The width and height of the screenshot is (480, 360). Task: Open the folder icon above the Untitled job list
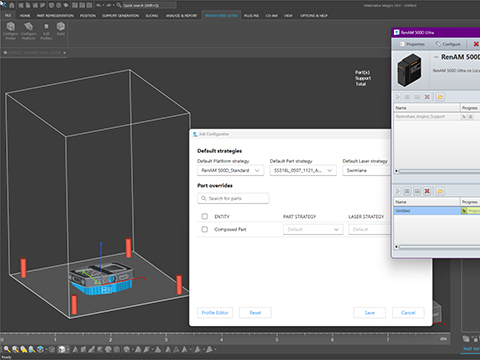click(440, 191)
